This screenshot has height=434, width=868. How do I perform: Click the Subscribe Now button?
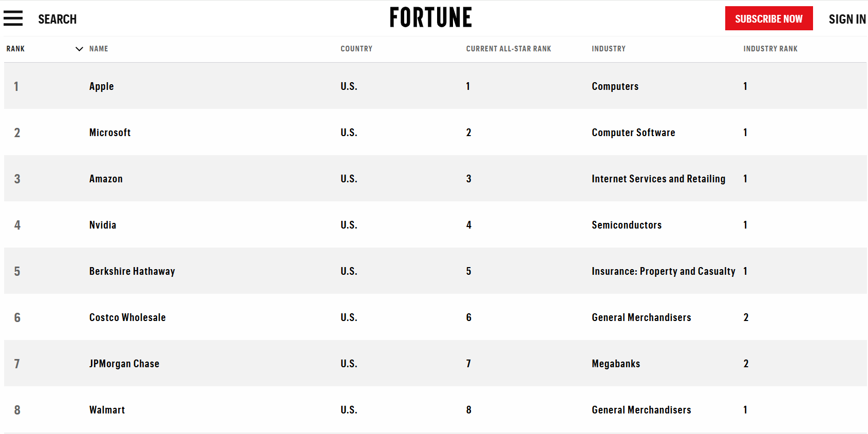[769, 18]
